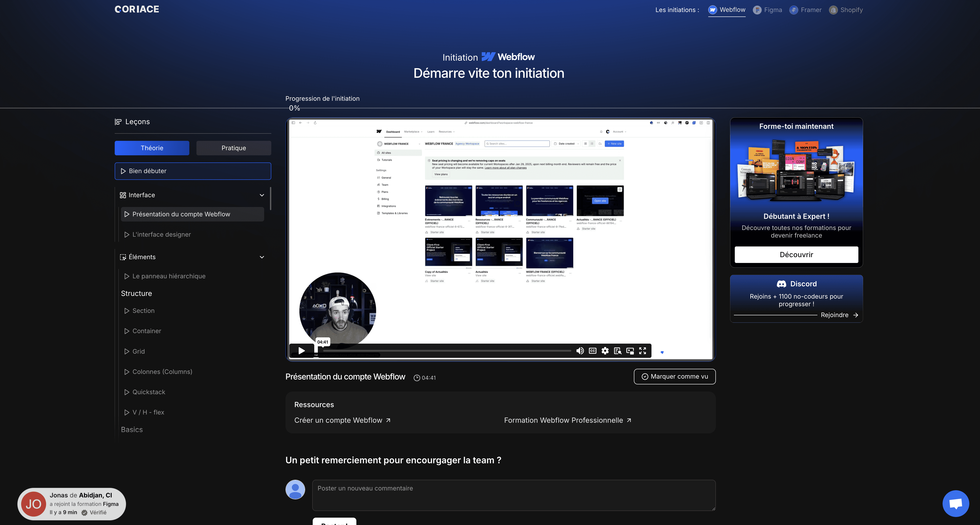This screenshot has height=525, width=980.
Task: Toggle closed captions CC icon
Action: [592, 351]
